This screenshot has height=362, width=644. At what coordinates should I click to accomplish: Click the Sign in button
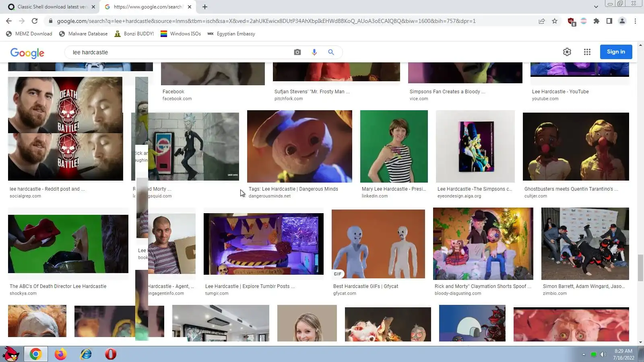tap(616, 52)
